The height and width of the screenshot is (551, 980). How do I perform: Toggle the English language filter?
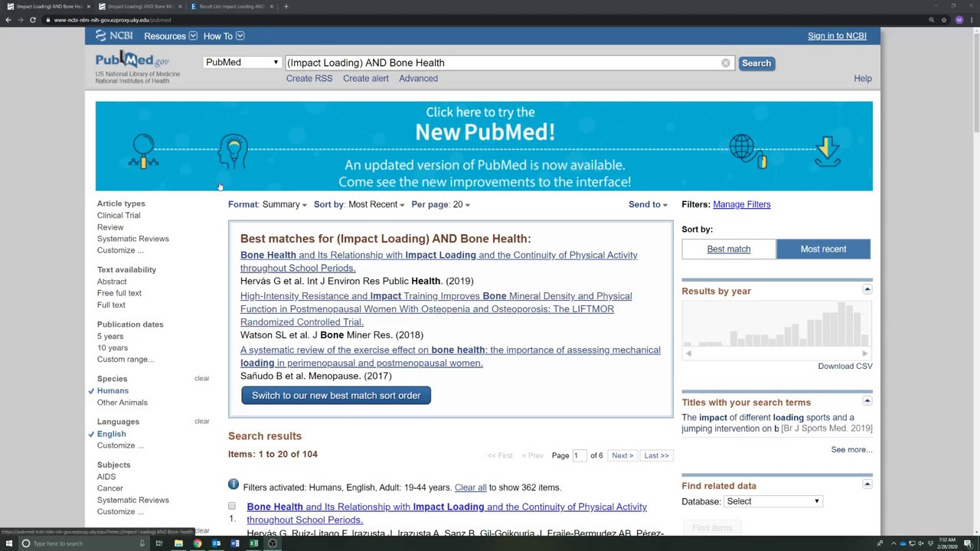click(111, 434)
